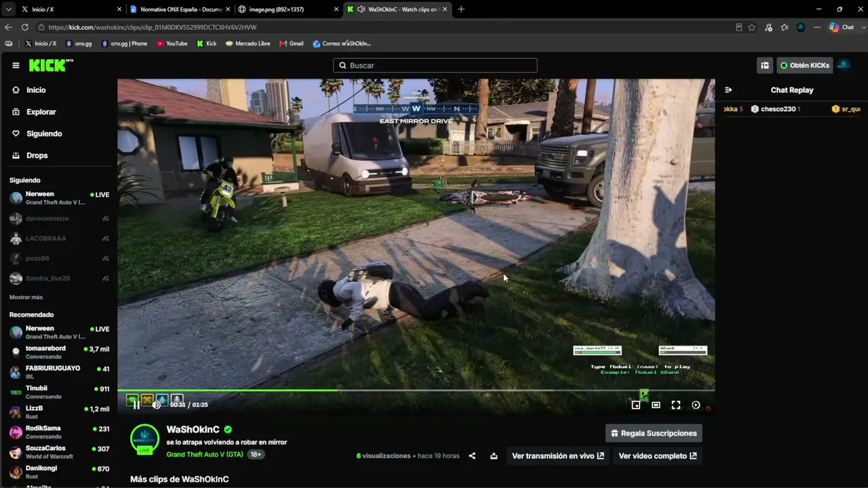Go back with the browser back arrow
Viewport: 868px width, 488px height.
pyautogui.click(x=8, y=27)
